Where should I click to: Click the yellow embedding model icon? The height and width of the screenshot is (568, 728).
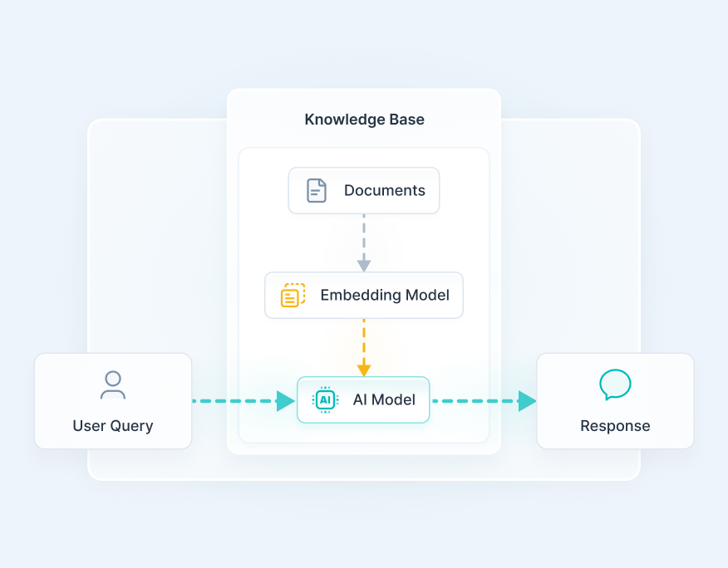click(x=293, y=295)
